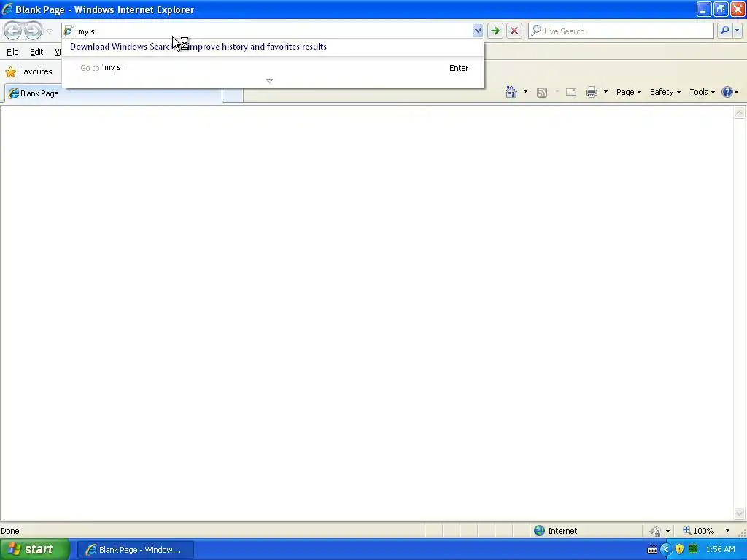Image resolution: width=747 pixels, height=560 pixels.
Task: Click the Read Mail icon
Action: [571, 92]
